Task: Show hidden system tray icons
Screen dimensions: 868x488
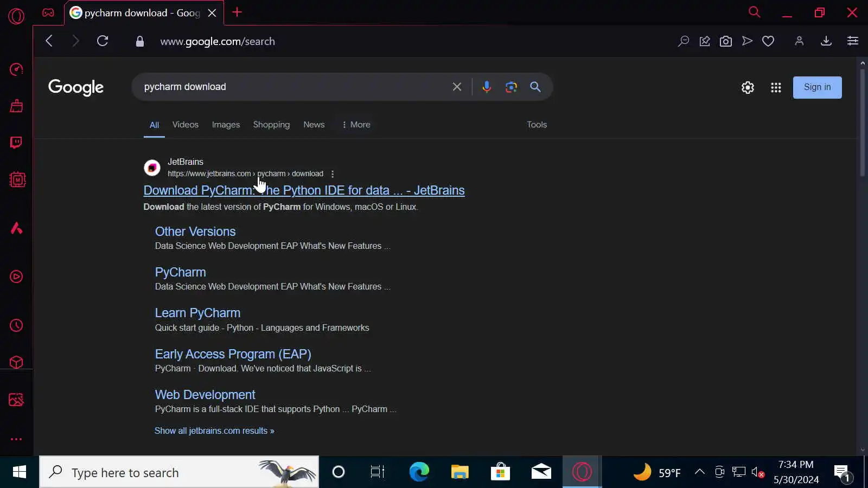Action: [700, 472]
